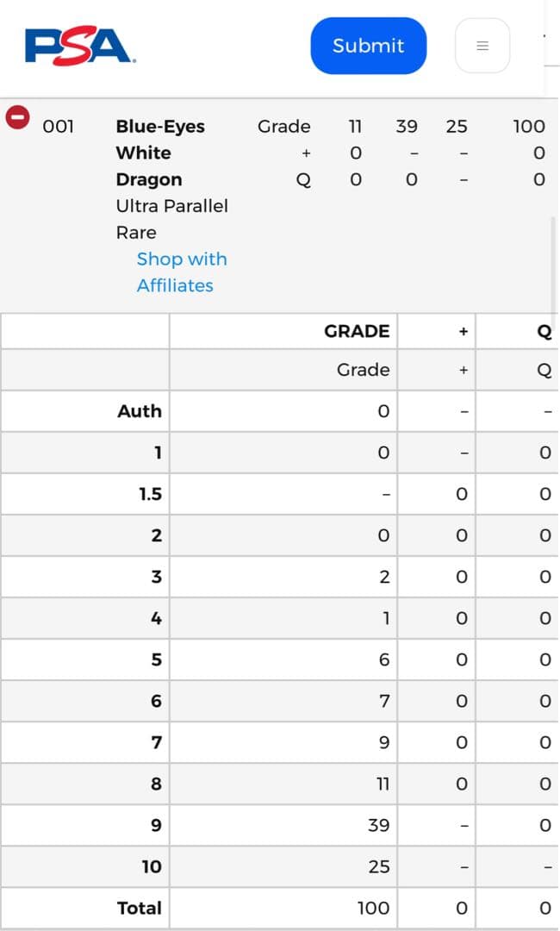Click the grade 10 population count 25
The image size is (560, 931).
[379, 866]
